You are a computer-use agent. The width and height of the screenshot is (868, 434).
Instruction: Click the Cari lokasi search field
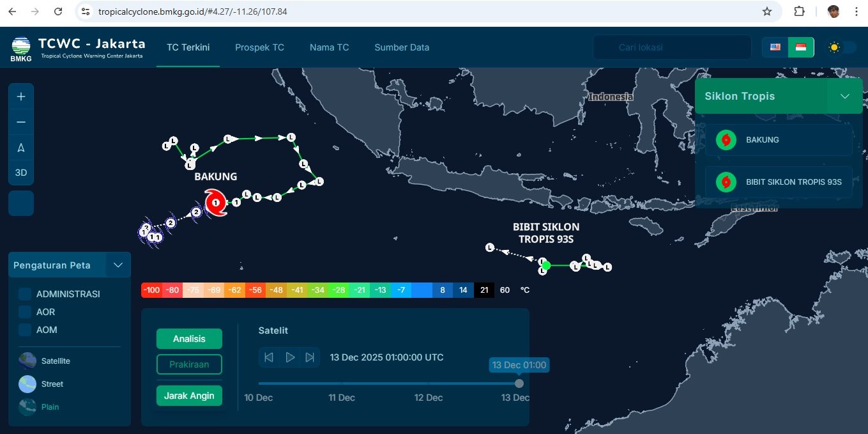672,47
